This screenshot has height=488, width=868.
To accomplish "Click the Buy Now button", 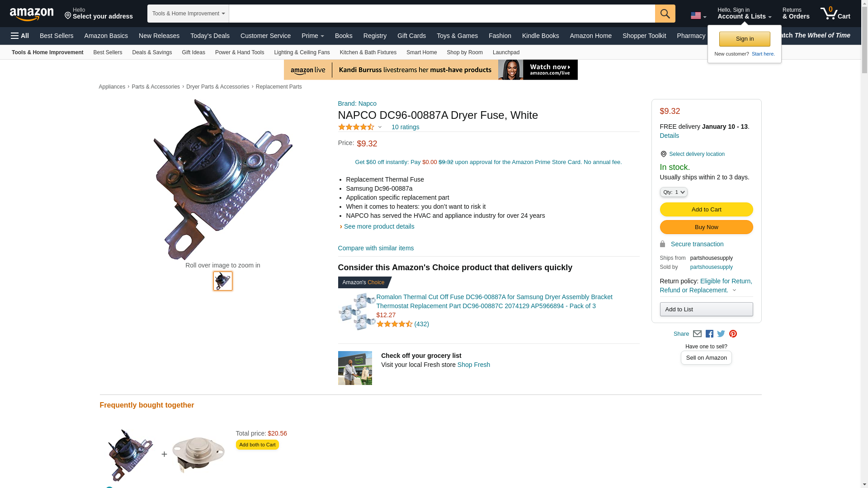I will click(x=706, y=227).
